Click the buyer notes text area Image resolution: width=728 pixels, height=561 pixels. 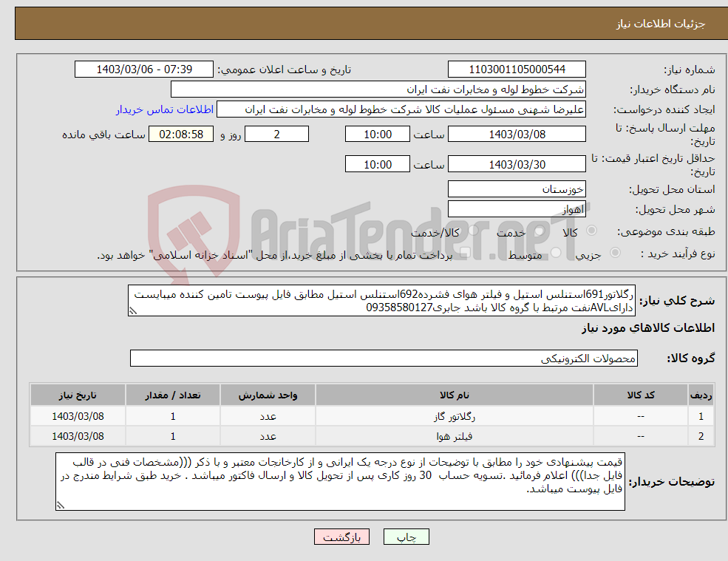[340, 482]
